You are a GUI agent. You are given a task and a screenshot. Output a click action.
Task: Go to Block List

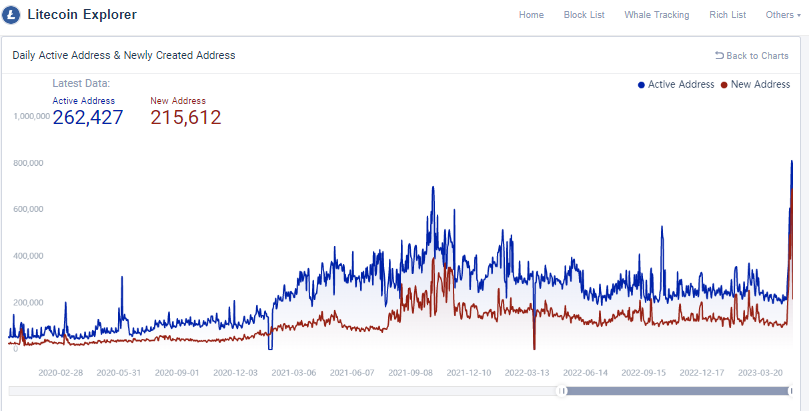click(584, 15)
